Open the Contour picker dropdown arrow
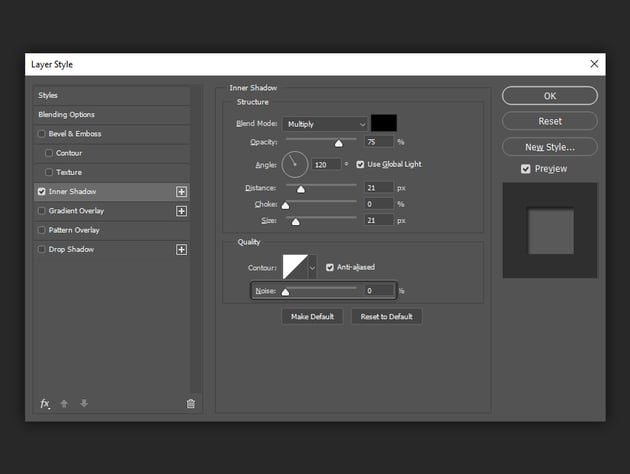 click(312, 267)
